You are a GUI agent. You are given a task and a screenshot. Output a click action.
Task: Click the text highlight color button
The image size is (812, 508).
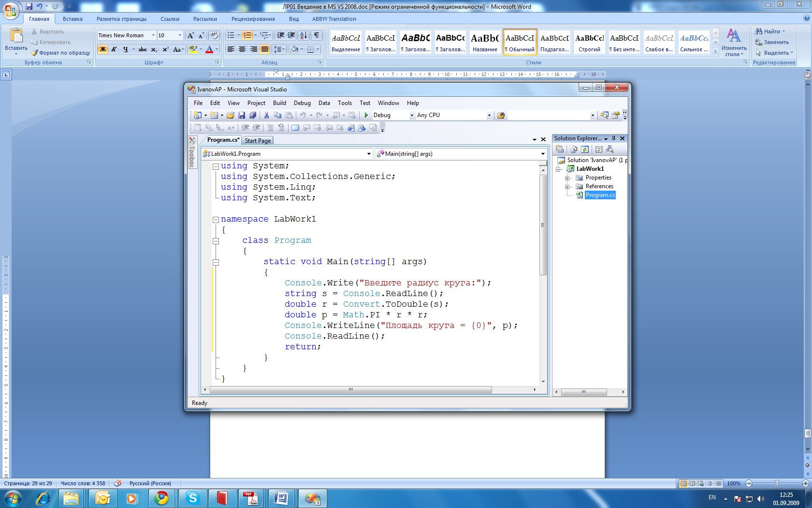(193, 49)
